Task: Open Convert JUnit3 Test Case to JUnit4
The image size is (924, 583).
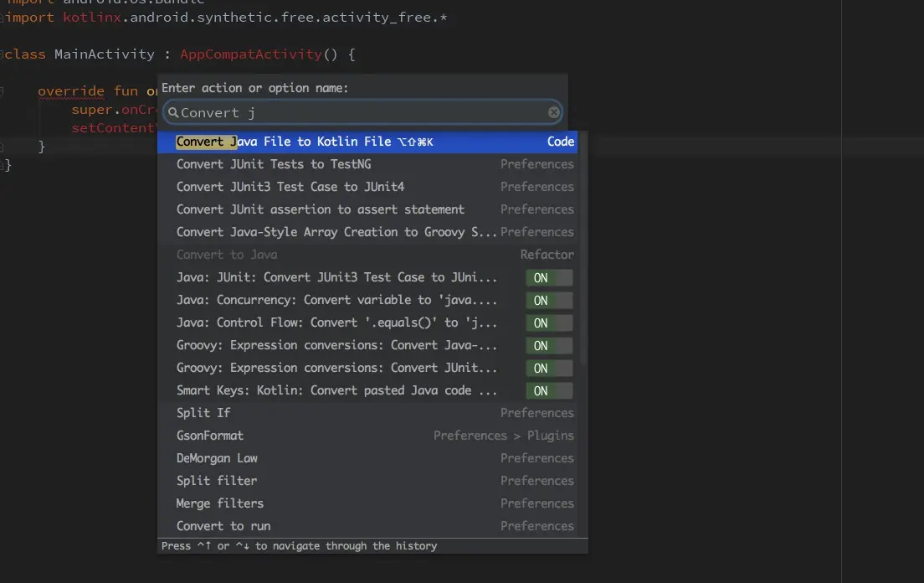Action: pos(290,187)
